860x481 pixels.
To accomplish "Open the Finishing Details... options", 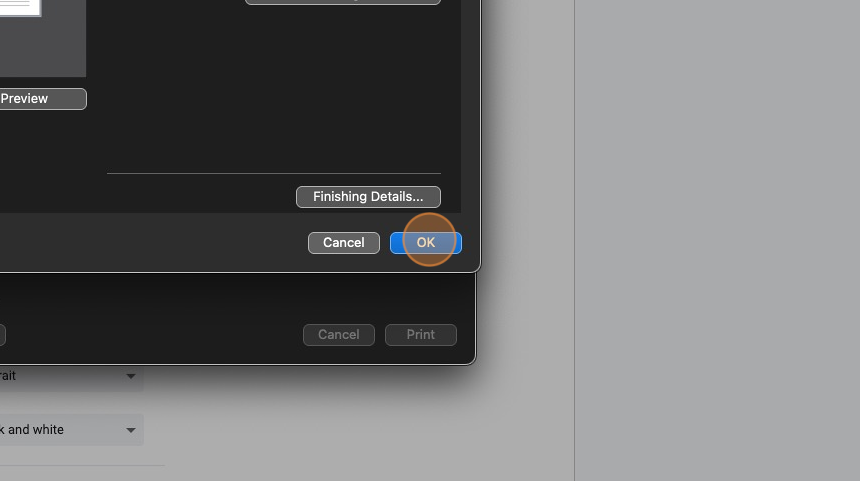I will (368, 197).
